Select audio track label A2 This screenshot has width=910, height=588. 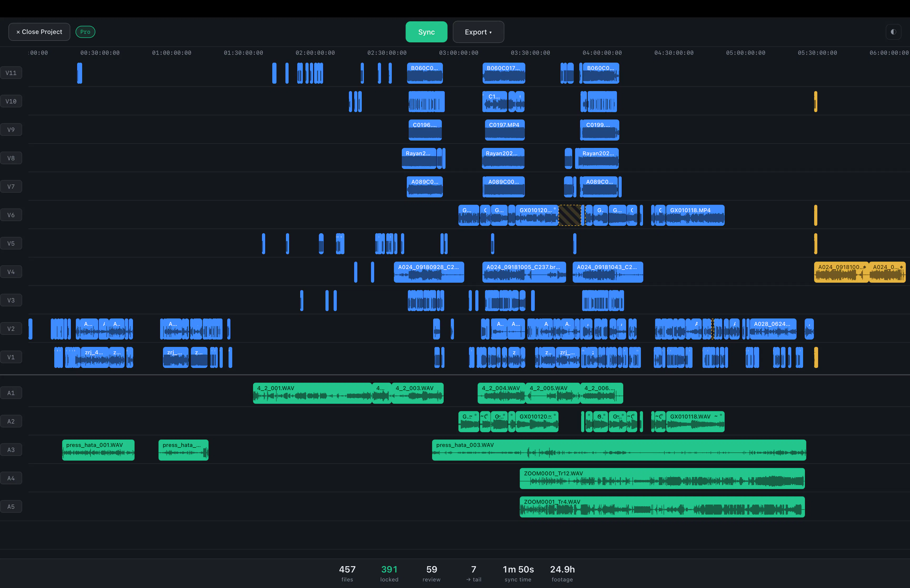[11, 422]
